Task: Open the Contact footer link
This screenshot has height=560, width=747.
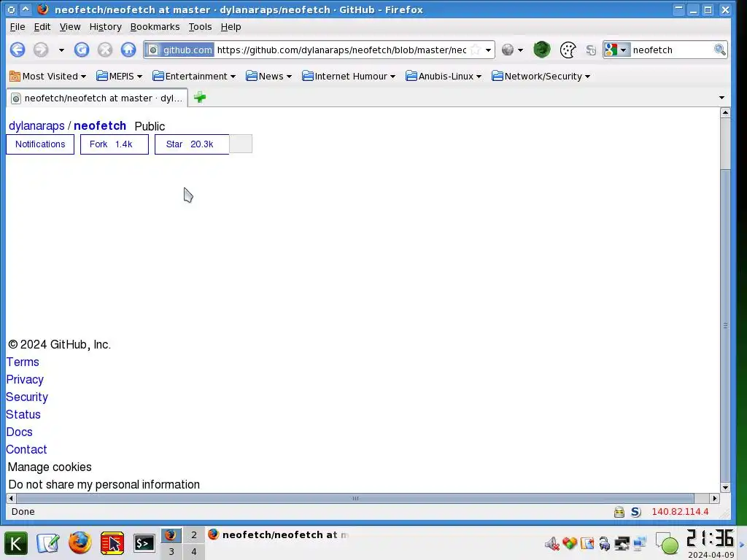Action: pyautogui.click(x=27, y=449)
